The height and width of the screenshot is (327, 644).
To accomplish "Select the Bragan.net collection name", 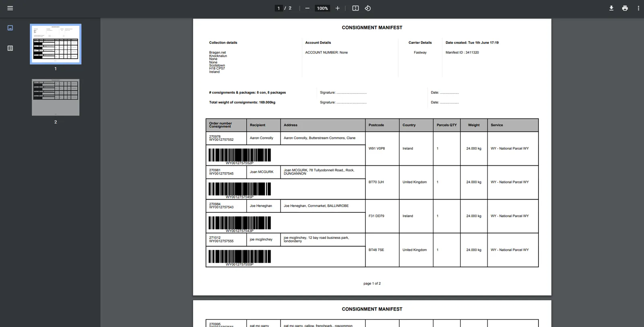I will [217, 53].
